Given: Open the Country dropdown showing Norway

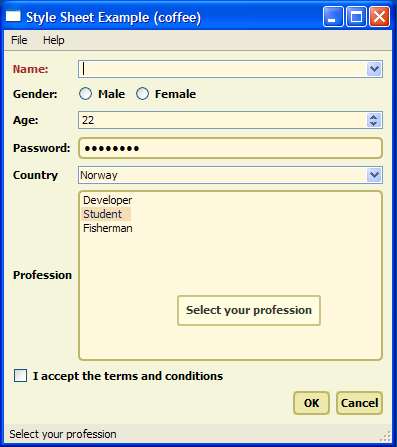Looking at the screenshot, I should (230, 175).
